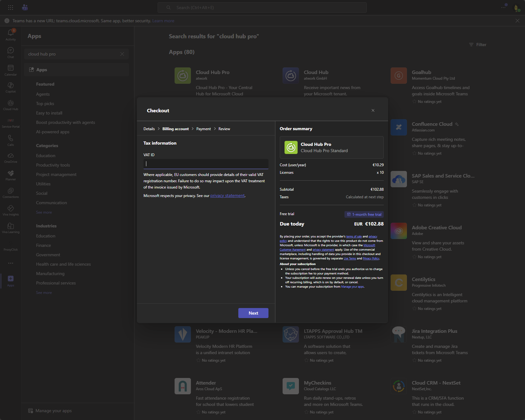525x420 pixels.
Task: Open the Cloud Hub by atwork GmbH tile icon
Action: click(291, 76)
